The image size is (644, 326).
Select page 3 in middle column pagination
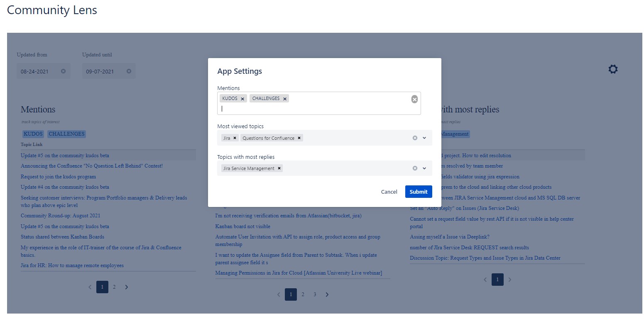[315, 294]
